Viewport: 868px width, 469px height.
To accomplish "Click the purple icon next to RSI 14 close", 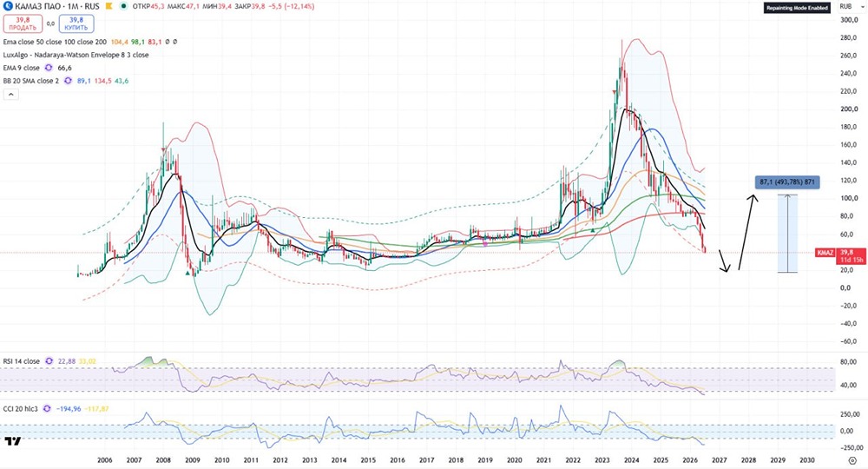I will point(49,361).
